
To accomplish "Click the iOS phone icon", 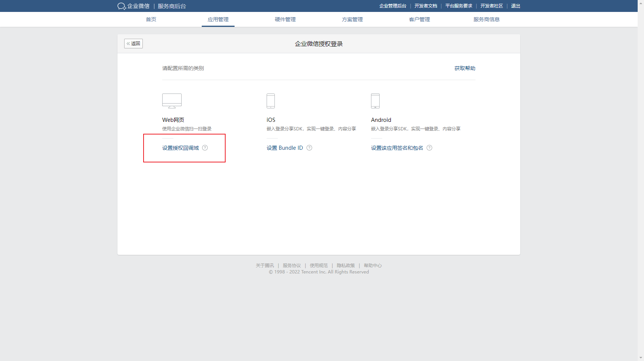I will pos(271,101).
